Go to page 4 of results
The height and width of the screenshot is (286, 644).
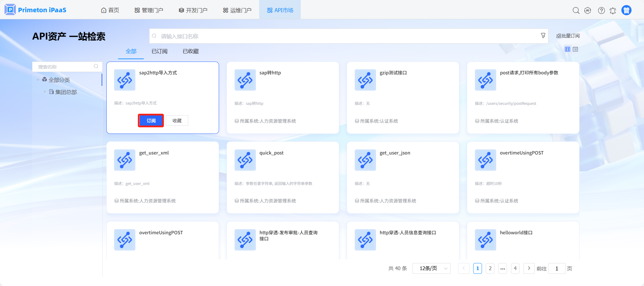pos(515,268)
